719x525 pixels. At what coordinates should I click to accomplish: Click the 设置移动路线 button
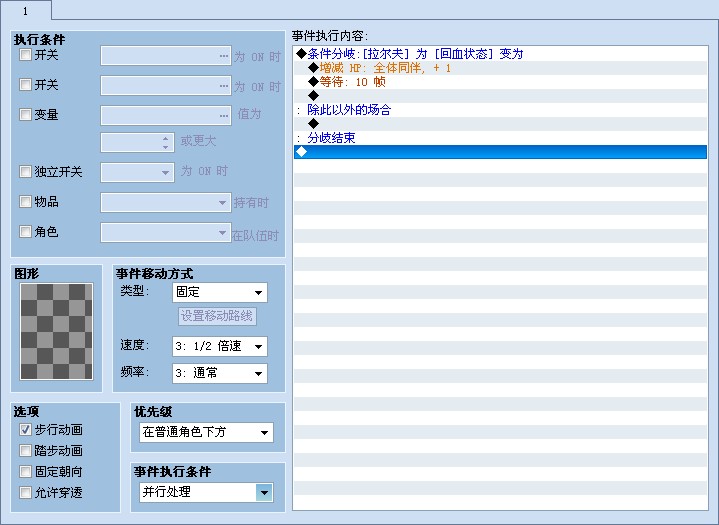point(217,316)
